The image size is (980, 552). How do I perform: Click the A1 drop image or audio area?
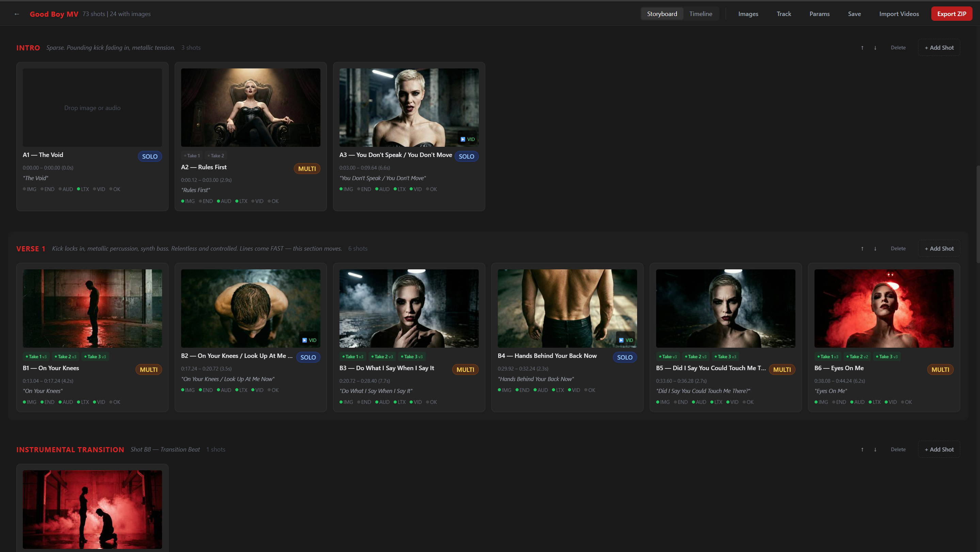(x=92, y=108)
